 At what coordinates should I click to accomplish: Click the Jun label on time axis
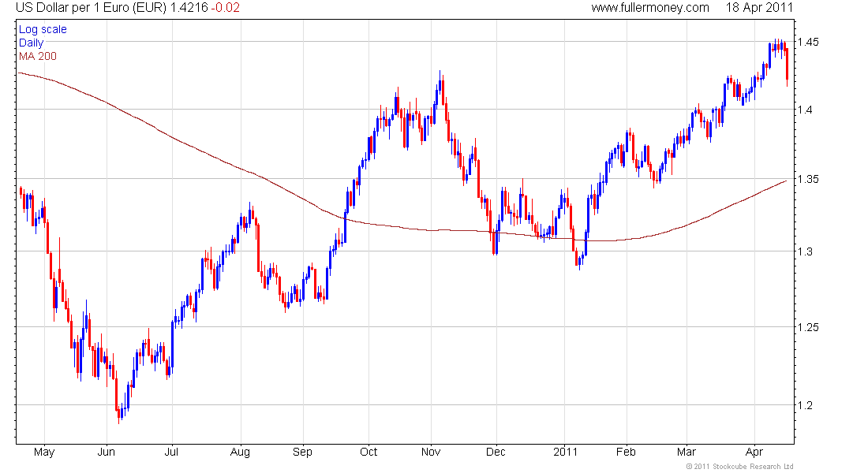tap(107, 452)
